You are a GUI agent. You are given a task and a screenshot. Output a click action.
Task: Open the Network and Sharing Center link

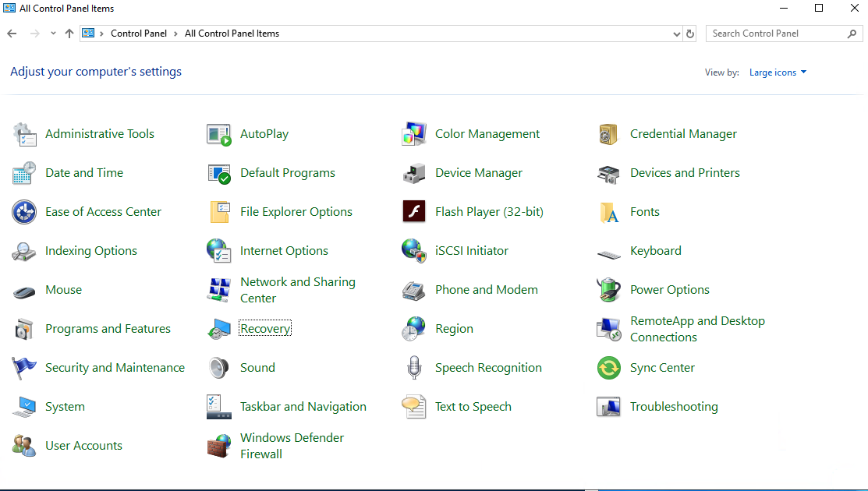pyautogui.click(x=297, y=290)
